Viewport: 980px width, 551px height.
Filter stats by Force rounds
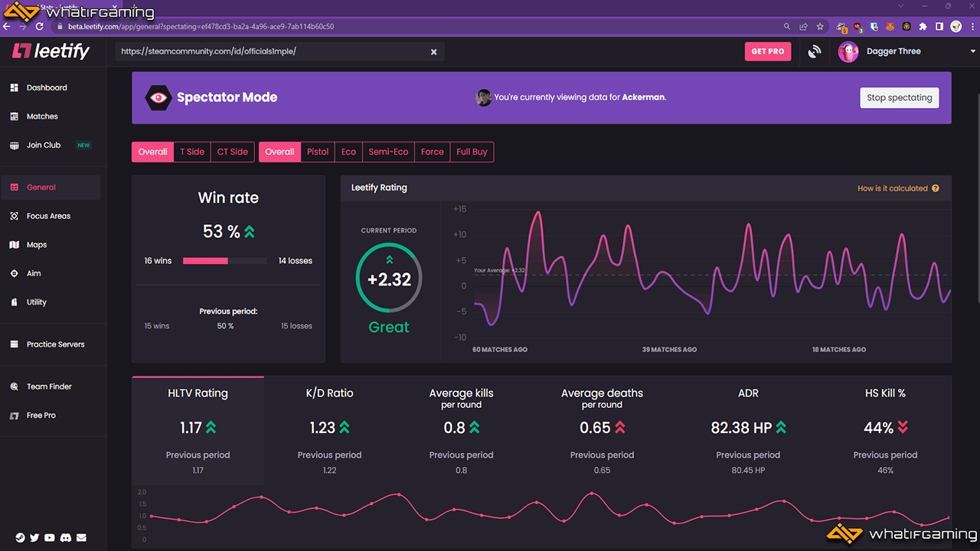[433, 152]
